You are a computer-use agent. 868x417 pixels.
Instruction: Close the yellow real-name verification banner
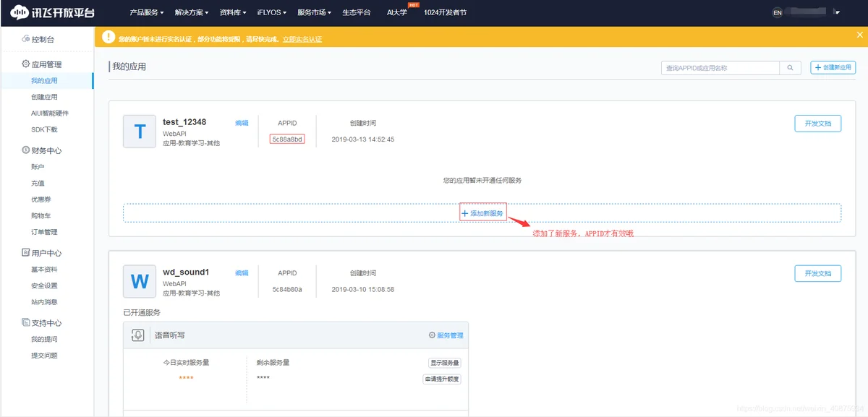(x=859, y=34)
